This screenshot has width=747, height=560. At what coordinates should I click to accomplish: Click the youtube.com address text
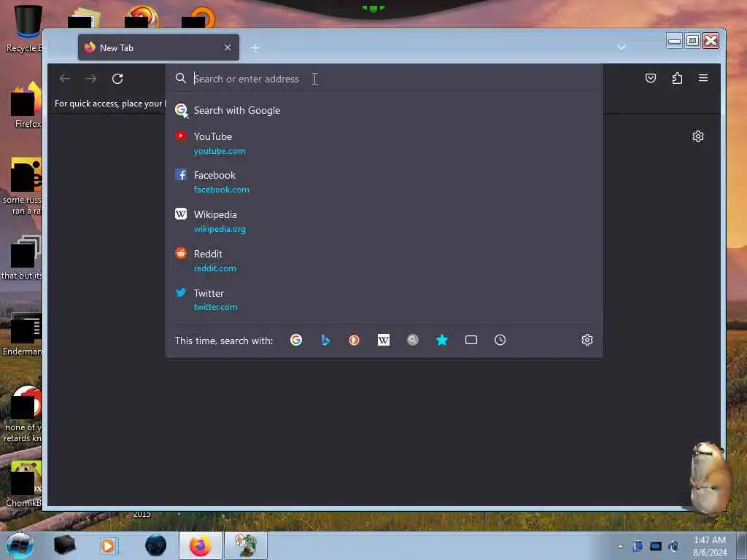coord(220,151)
